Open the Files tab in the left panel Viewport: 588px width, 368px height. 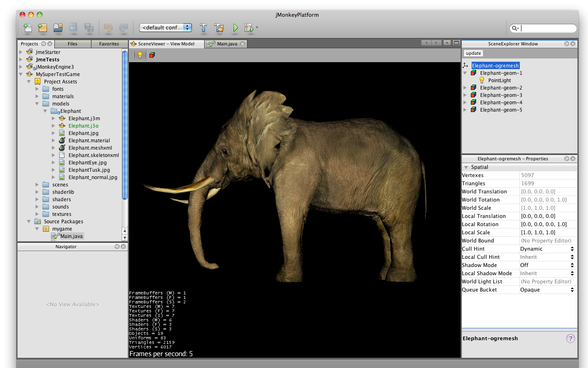[x=72, y=44]
